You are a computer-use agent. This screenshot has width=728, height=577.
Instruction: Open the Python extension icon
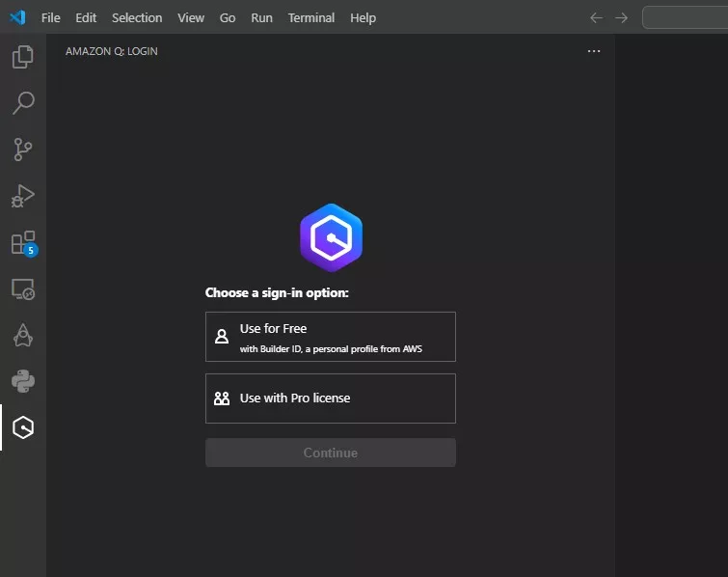click(x=23, y=381)
